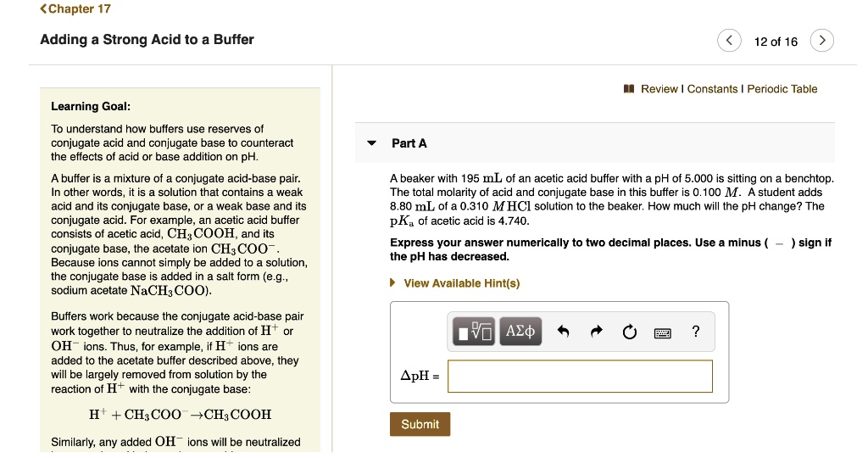The image size is (868, 458).
Task: Open the math templates palette
Action: point(475,332)
